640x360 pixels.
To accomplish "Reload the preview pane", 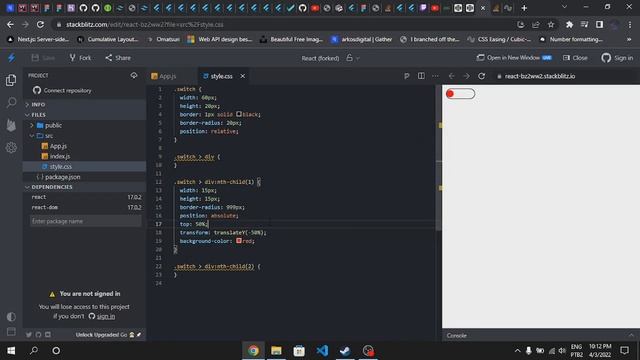I will 482,76.
